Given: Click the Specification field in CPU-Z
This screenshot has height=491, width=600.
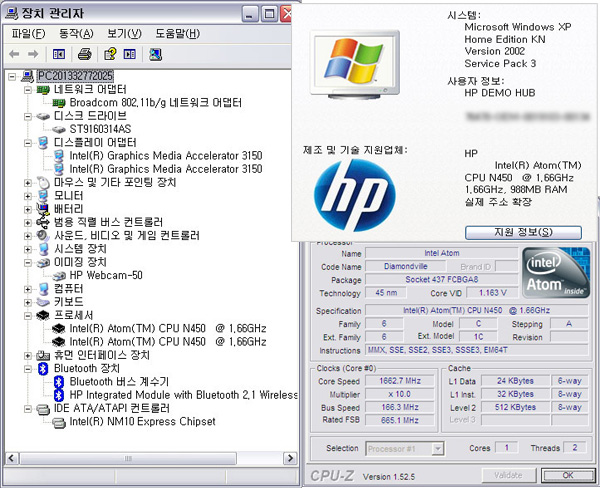Looking at the screenshot, I should click(476, 310).
